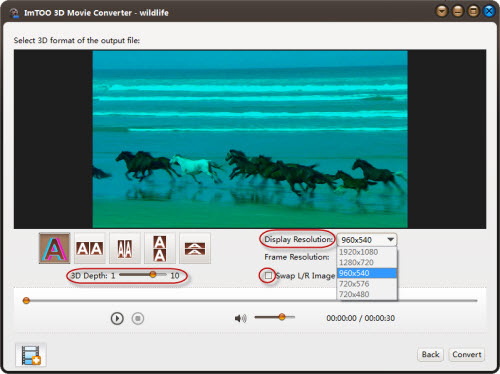Screen dimensions: 500x374
Task: Mute audio with the speaker icon
Action: (240, 318)
